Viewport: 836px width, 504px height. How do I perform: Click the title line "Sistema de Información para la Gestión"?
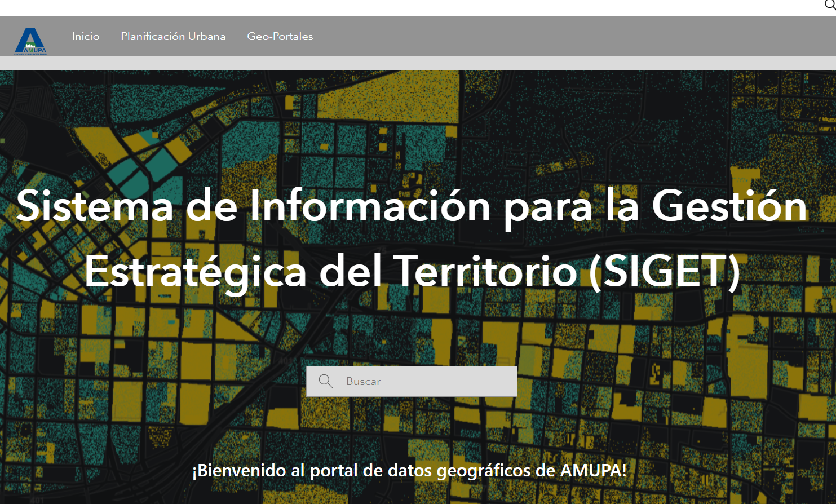click(x=412, y=206)
